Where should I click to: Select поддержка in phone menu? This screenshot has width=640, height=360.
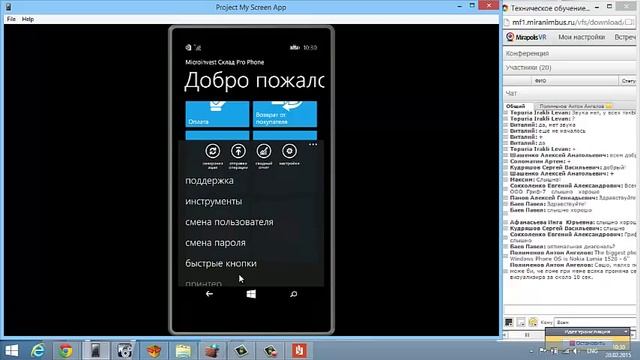[209, 181]
